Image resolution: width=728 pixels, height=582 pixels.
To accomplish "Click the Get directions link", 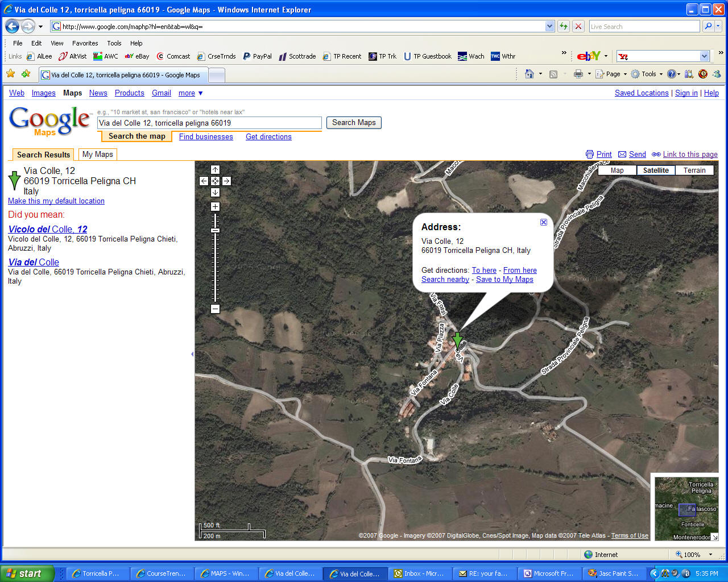I will [268, 136].
